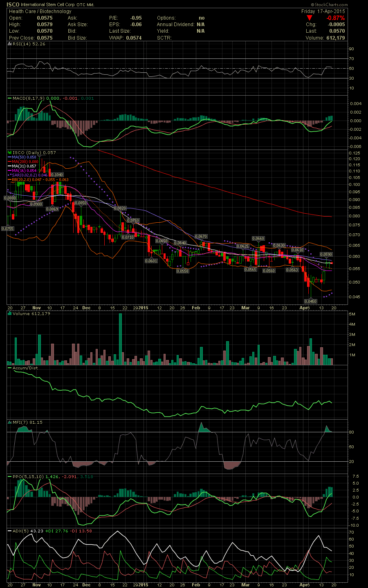Click the tallest volume spike bar
Image resolution: width=368 pixels, height=588 pixels.
point(120,339)
